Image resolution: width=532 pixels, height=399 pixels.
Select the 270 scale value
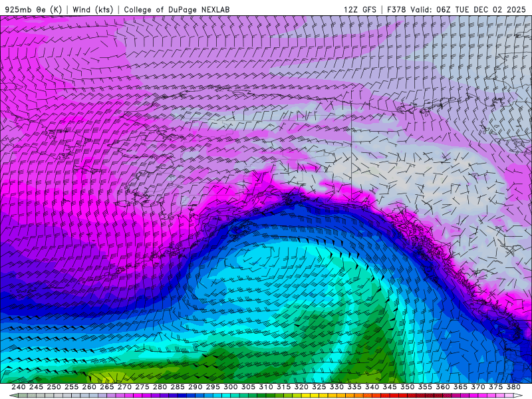point(124,387)
